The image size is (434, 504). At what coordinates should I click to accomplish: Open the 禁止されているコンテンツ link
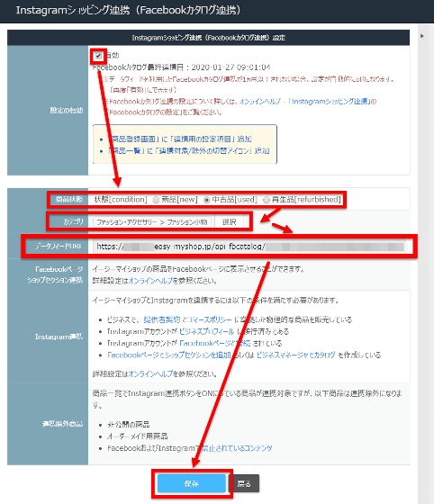point(236,448)
